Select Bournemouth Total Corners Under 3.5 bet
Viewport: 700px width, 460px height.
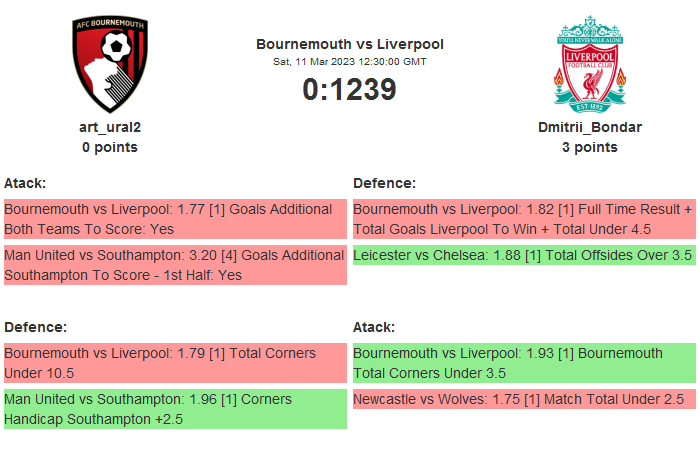click(x=524, y=363)
